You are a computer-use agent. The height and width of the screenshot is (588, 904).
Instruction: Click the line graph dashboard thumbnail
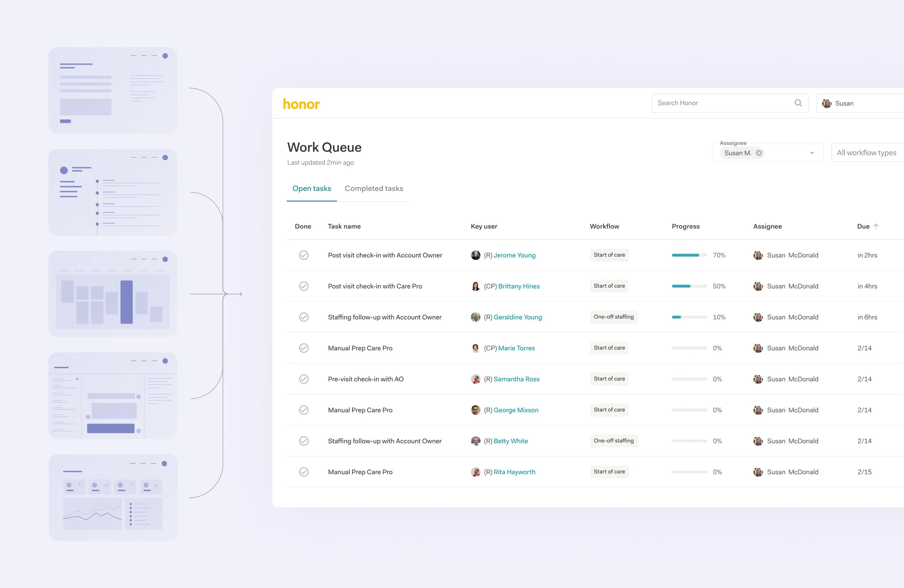(113, 497)
